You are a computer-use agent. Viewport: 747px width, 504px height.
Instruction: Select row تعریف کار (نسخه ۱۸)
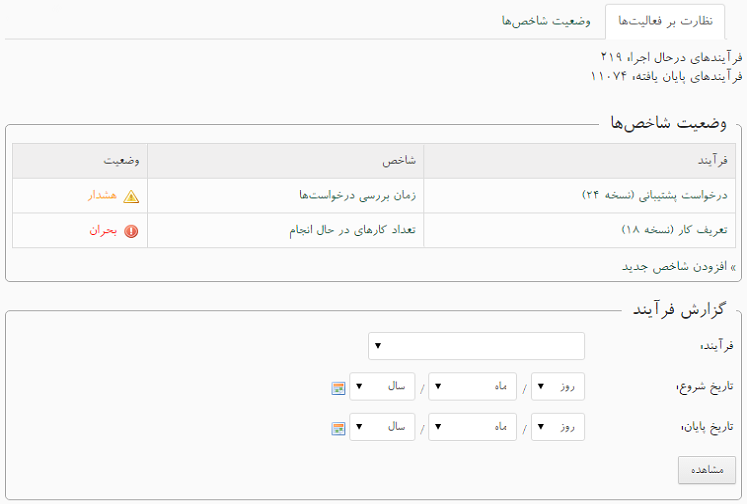[x=374, y=231]
